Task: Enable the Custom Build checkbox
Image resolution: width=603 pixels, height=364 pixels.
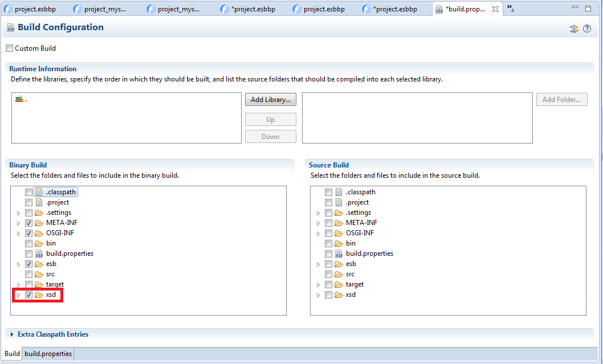Action: click(x=9, y=48)
